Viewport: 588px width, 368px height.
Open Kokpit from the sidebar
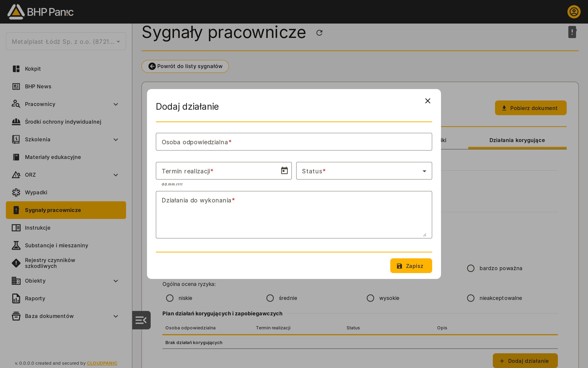(66, 69)
